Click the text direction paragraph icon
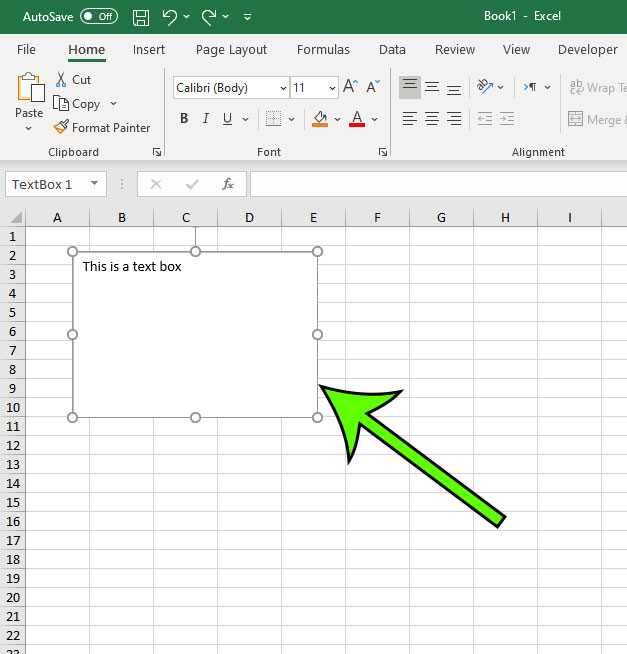The height and width of the screenshot is (654, 627). click(530, 87)
